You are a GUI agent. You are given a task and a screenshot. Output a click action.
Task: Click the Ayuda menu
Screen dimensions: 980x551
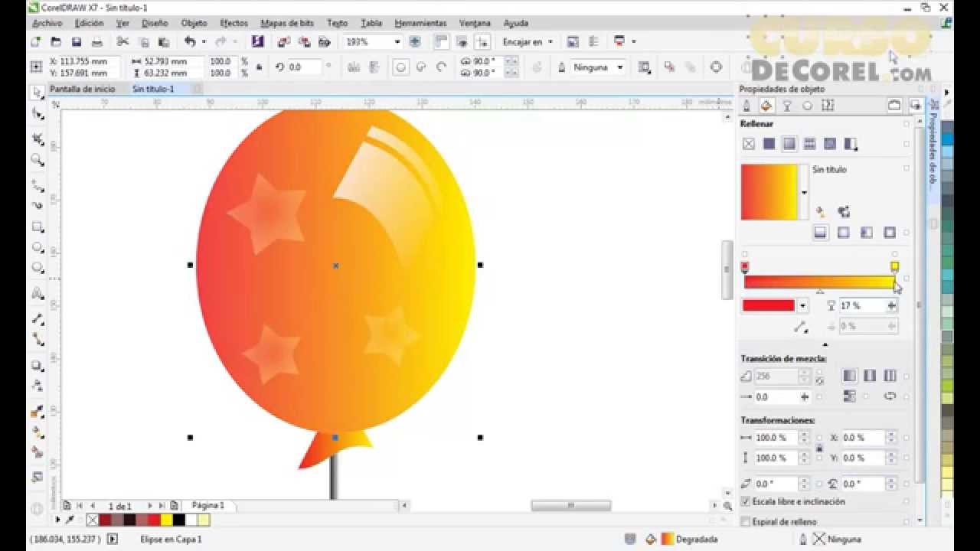pyautogui.click(x=516, y=23)
